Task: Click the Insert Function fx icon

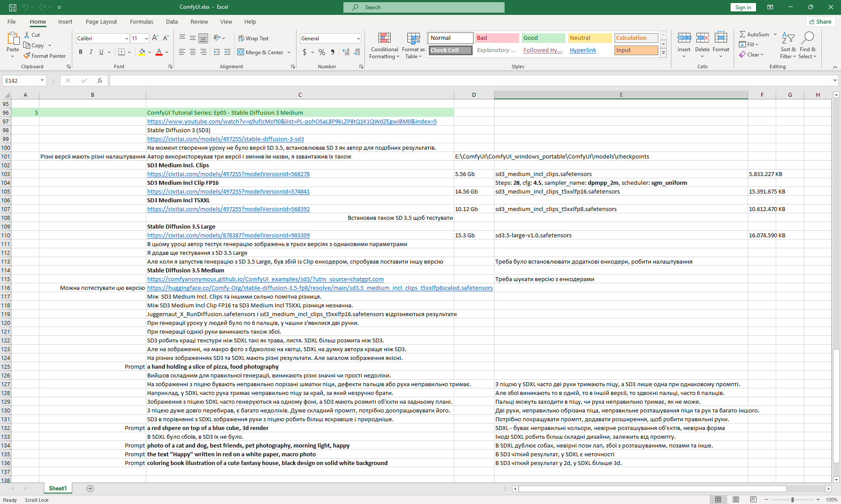Action: tap(100, 81)
